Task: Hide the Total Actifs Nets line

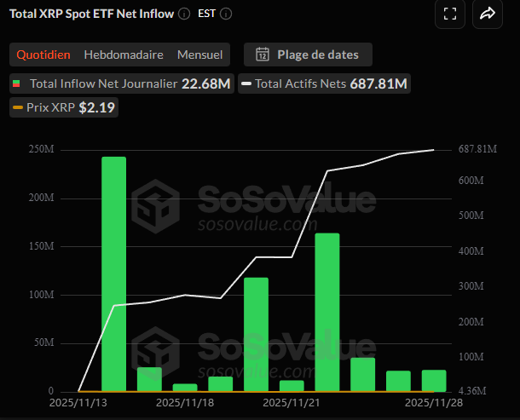Action: [324, 83]
